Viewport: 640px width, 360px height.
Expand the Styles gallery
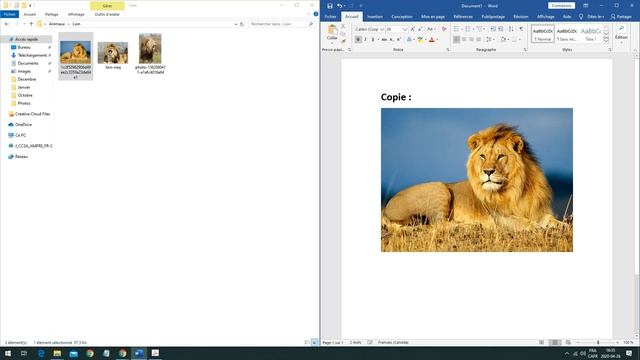606,40
